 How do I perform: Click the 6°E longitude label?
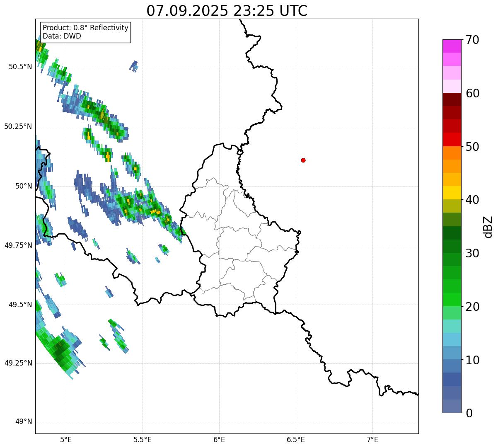(x=219, y=439)
